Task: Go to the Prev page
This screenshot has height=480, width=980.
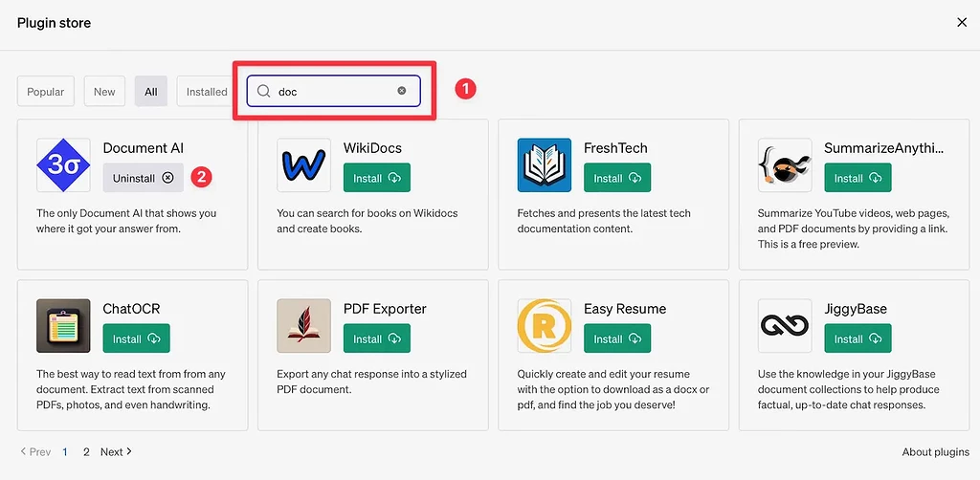Action: (x=35, y=452)
